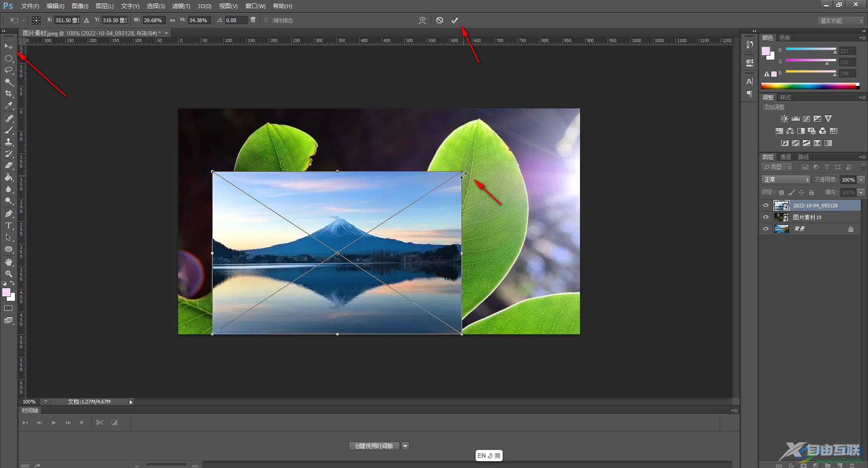The width and height of the screenshot is (868, 468).
Task: Select the Clone Stamp tool
Action: (x=9, y=142)
